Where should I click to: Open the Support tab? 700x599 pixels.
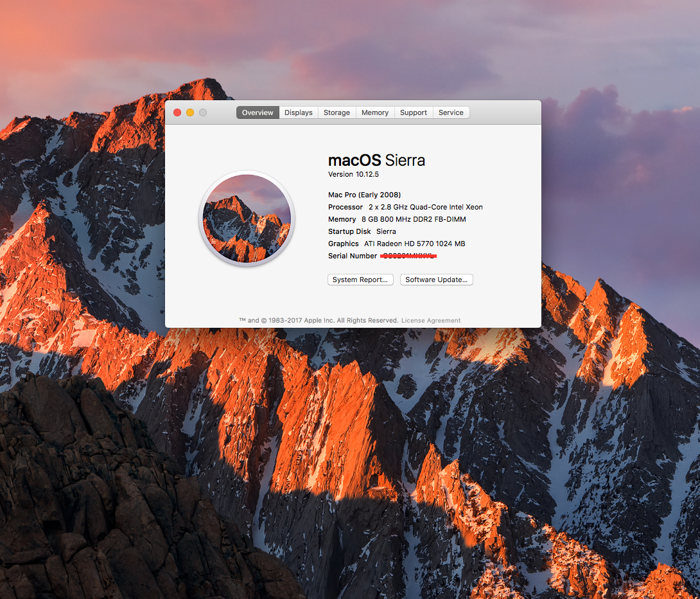coord(414,112)
